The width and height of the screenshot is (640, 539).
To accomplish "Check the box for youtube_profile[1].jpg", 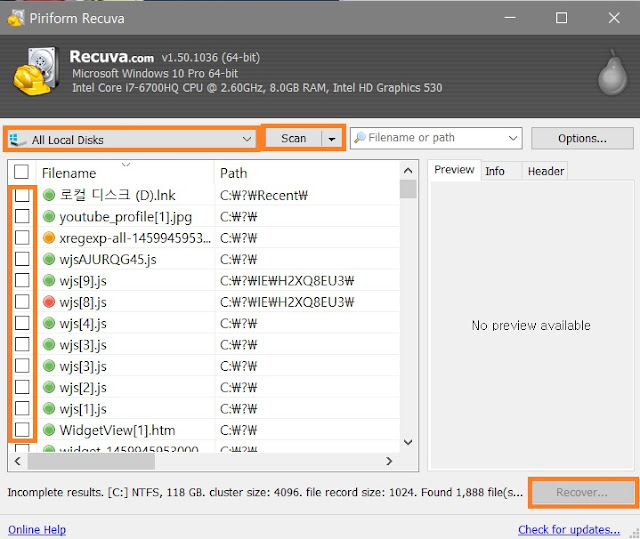I will 22,216.
